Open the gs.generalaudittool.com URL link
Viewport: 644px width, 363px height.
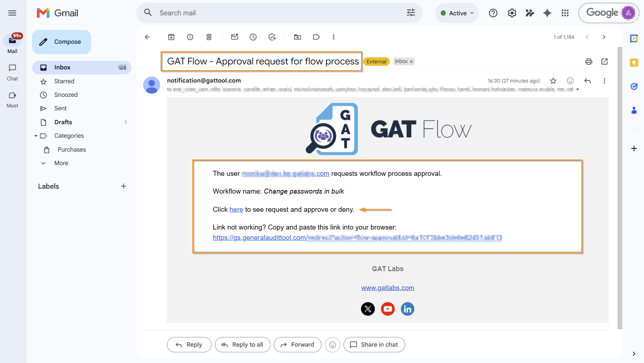tap(357, 238)
